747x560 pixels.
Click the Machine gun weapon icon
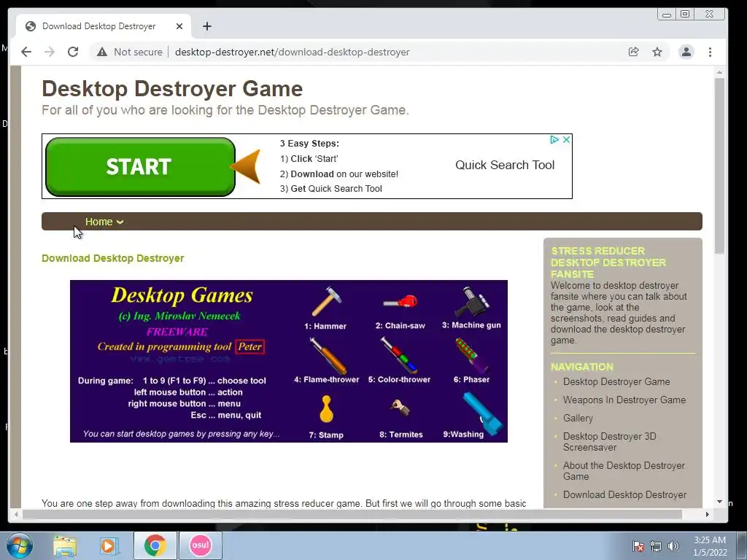[x=472, y=302]
